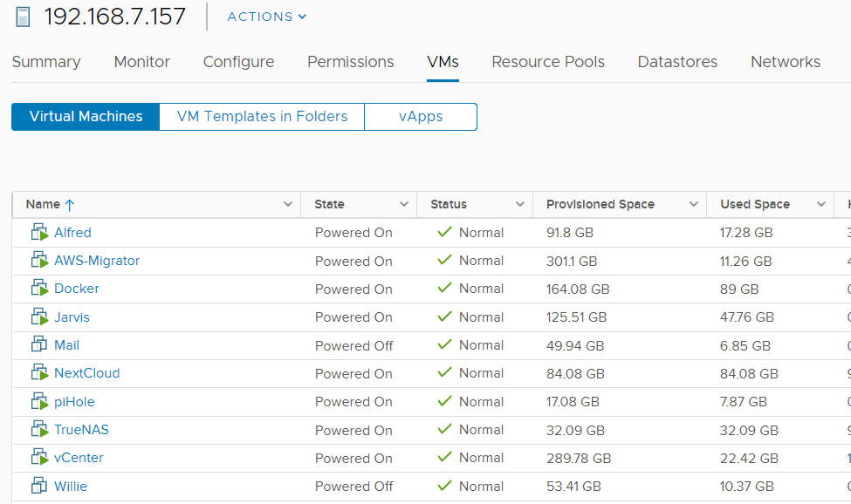
Task: Select the vApps view button
Action: [421, 117]
